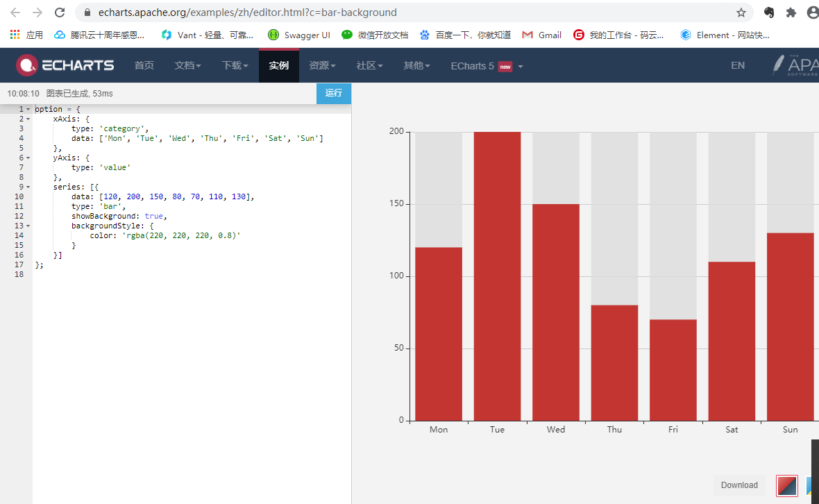Click the bookmark star in the address bar
This screenshot has width=819, height=504.
click(x=743, y=12)
